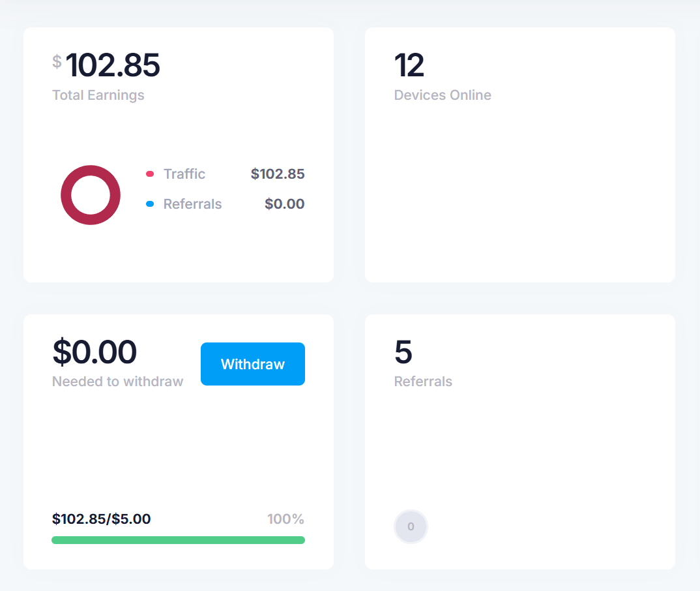Image resolution: width=700 pixels, height=591 pixels.
Task: Click the $102.85 total earnings amount
Action: tap(106, 65)
